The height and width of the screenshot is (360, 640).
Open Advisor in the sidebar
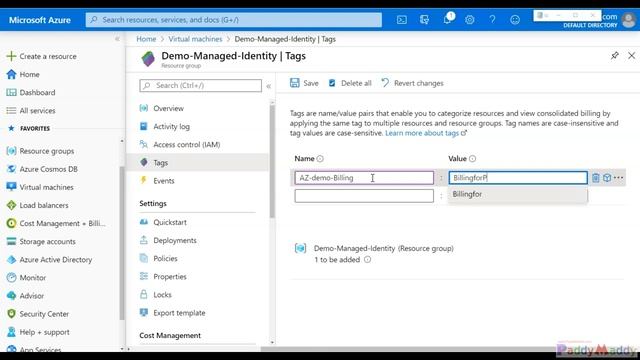point(25,296)
